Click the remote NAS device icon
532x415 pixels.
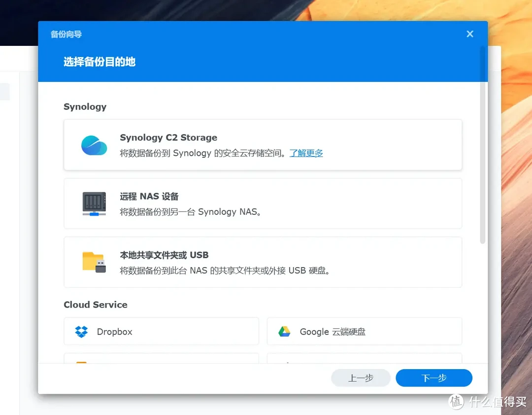pyautogui.click(x=94, y=204)
